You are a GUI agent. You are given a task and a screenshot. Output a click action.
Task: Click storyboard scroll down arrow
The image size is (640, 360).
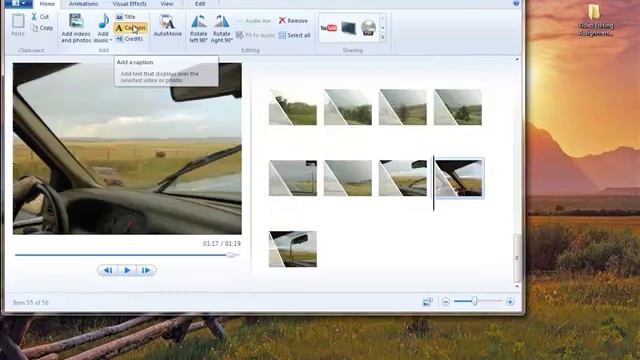tap(517, 286)
